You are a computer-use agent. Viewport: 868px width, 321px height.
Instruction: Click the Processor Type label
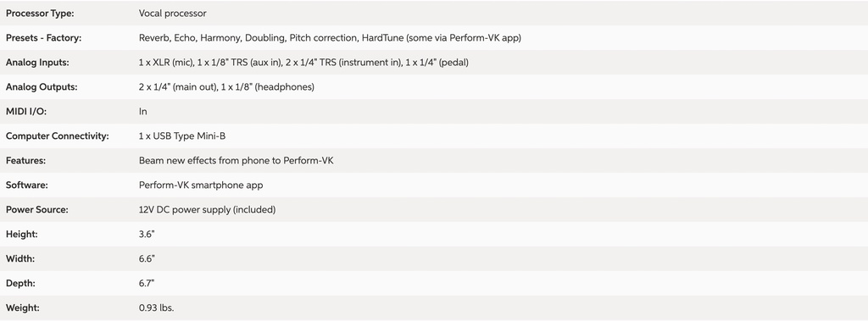coord(40,14)
